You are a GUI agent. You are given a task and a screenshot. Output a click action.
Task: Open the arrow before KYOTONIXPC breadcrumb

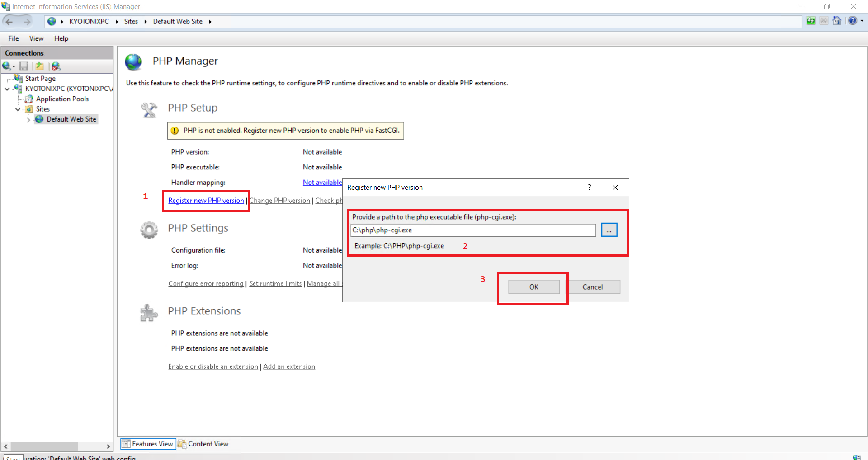point(62,22)
